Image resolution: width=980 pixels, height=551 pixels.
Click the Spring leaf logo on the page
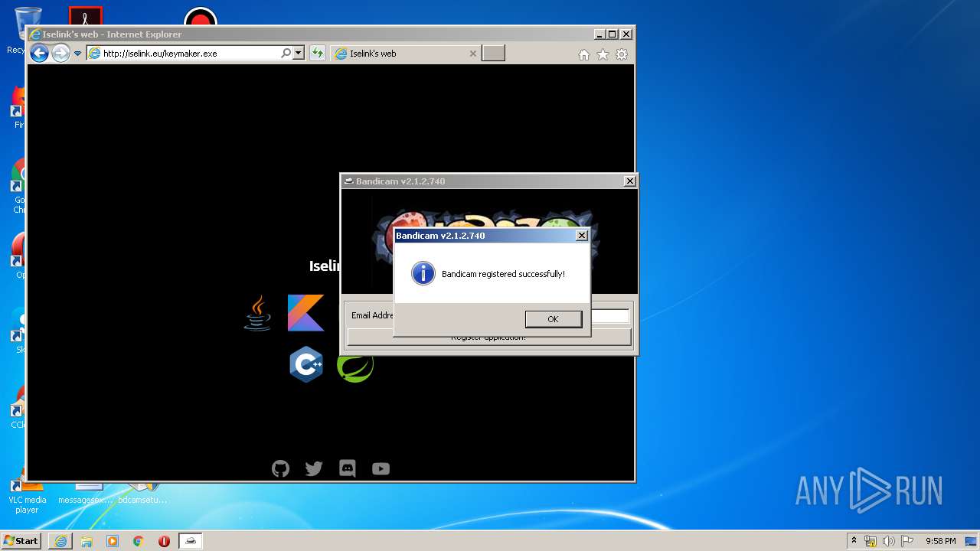click(355, 367)
